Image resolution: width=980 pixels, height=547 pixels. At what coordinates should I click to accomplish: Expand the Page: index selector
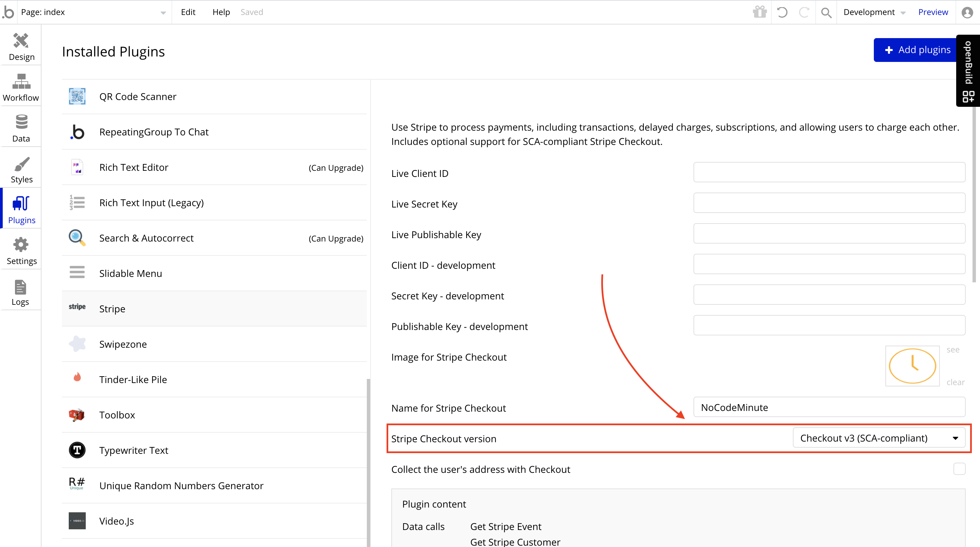tap(93, 12)
